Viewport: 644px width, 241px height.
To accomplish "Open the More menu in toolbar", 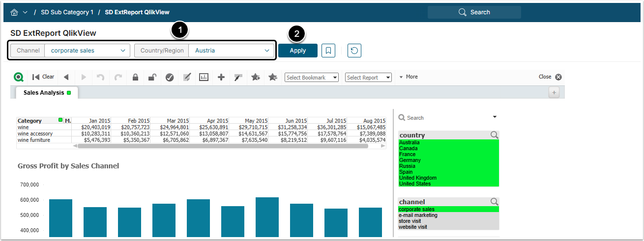I will [409, 77].
